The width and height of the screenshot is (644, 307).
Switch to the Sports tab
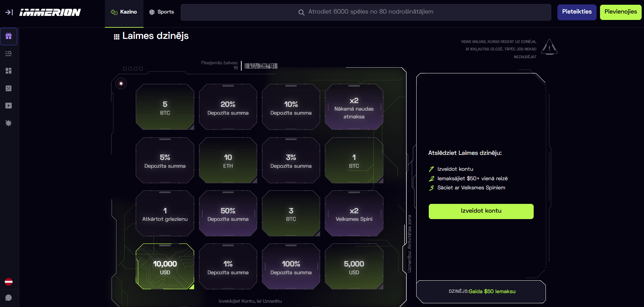161,12
